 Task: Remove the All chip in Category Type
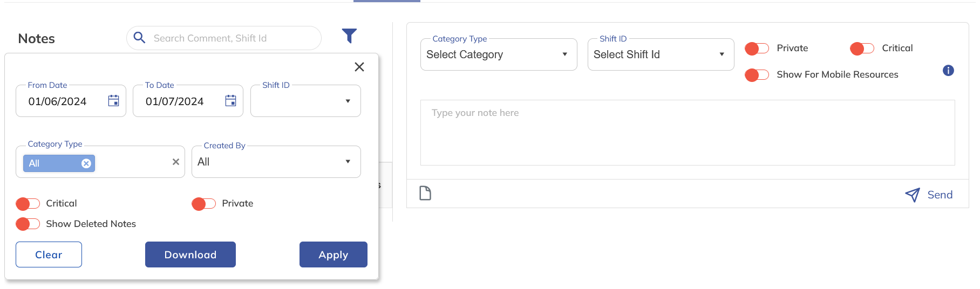[x=86, y=163]
